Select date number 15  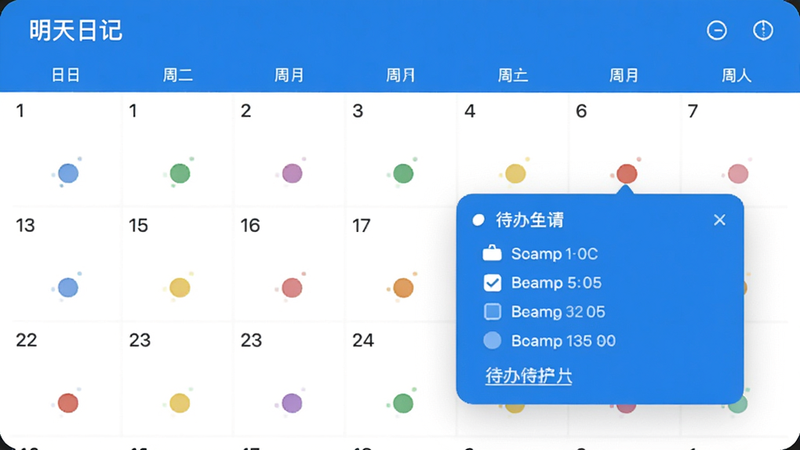click(x=138, y=225)
